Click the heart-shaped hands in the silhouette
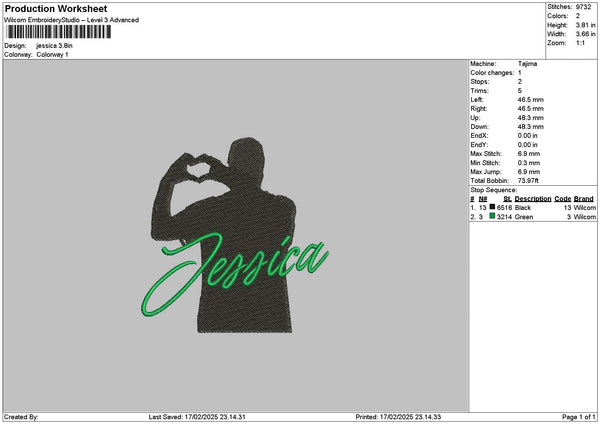The height and width of the screenshot is (424, 600). pyautogui.click(x=197, y=167)
